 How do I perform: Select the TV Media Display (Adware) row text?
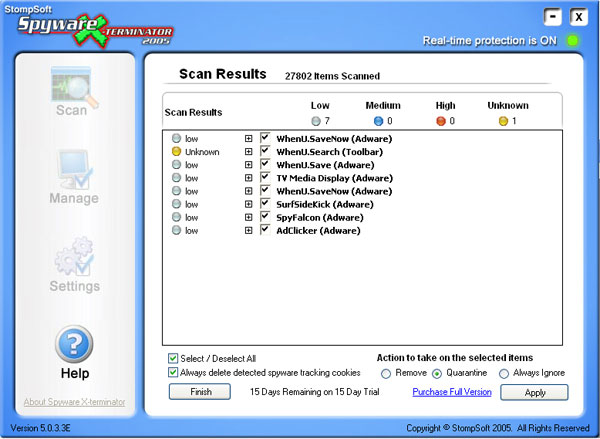coord(335,178)
